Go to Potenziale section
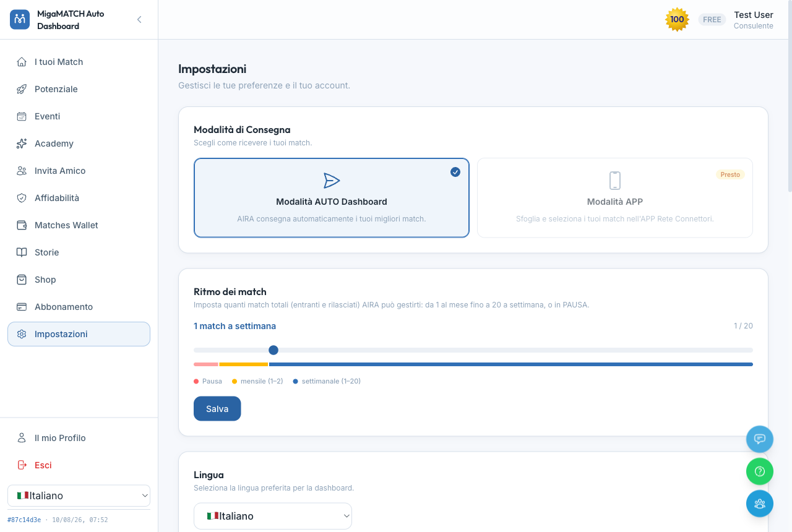Viewport: 792px width, 532px height. click(x=79, y=89)
